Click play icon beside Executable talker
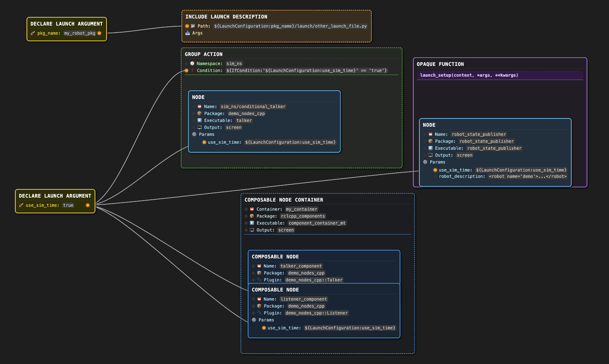This screenshot has height=364, width=609. click(x=199, y=121)
